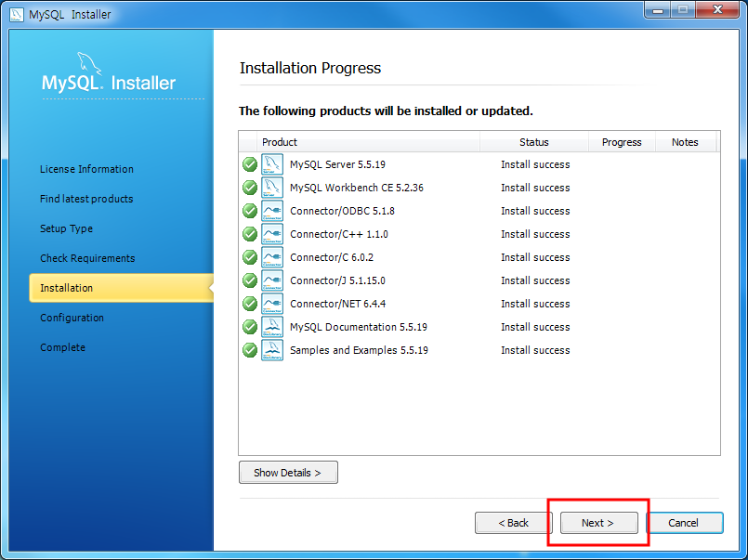Go to the next installer step

[x=598, y=523]
